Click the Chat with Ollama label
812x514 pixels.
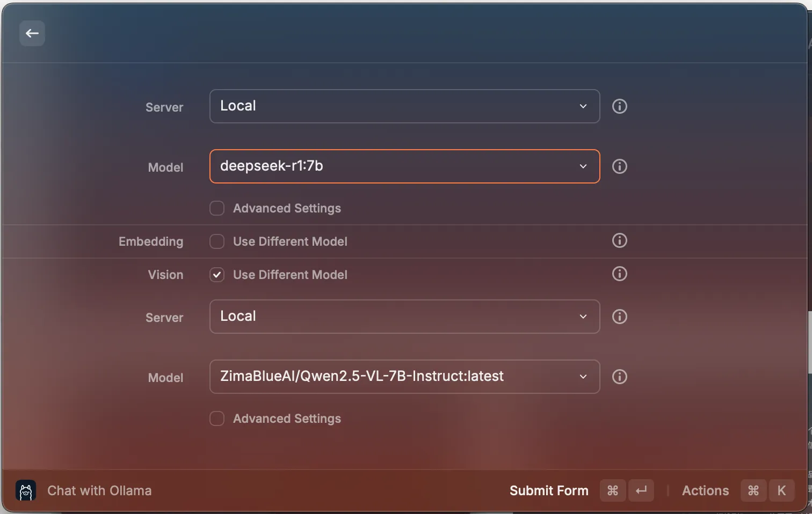99,490
